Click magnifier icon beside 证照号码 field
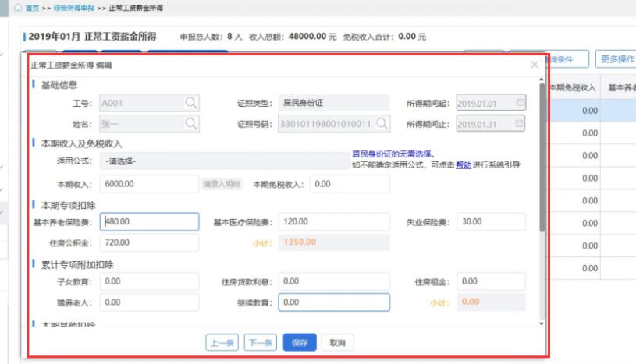 [382, 123]
